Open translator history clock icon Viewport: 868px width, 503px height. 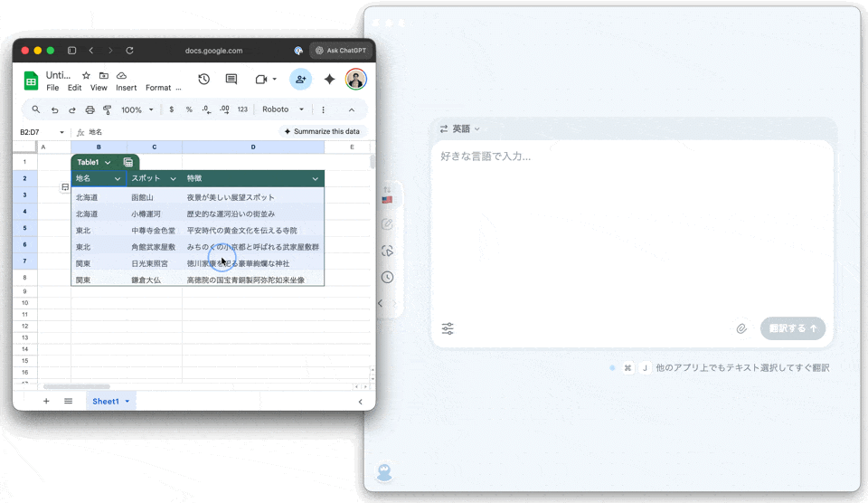point(387,277)
